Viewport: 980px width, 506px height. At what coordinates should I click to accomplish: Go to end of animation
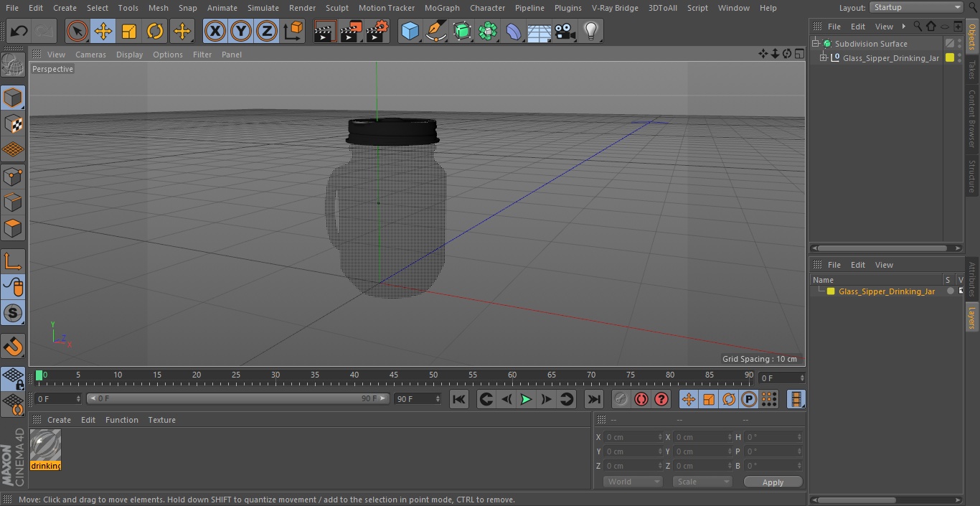[x=594, y=400]
